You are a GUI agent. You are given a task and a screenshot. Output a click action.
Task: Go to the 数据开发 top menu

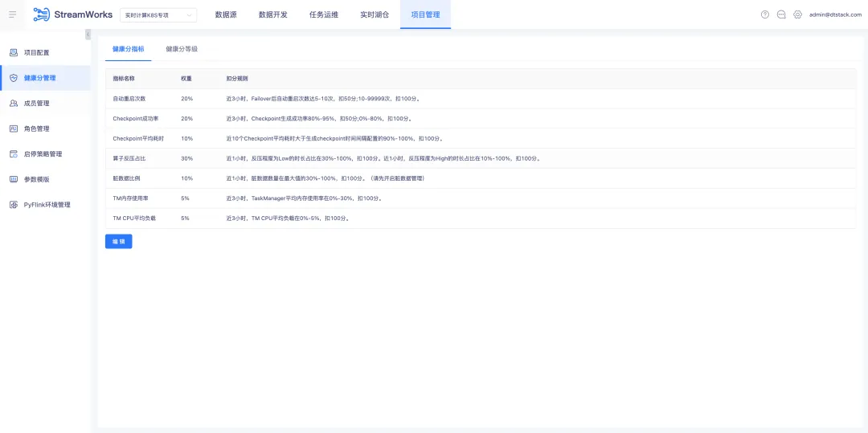click(273, 15)
